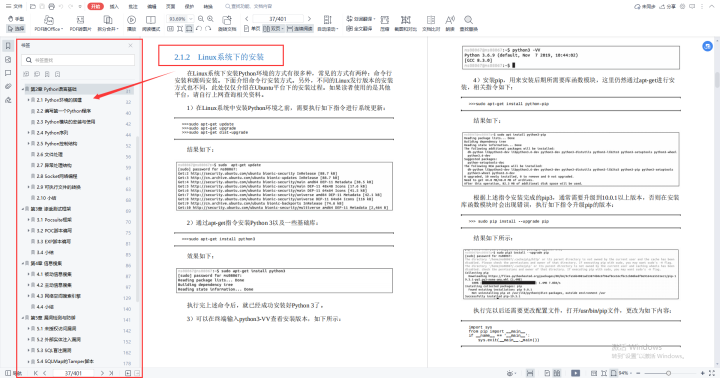The height and width of the screenshot is (378, 720).
Task: Click zoom in plus on status bar
Action: (x=703, y=373)
